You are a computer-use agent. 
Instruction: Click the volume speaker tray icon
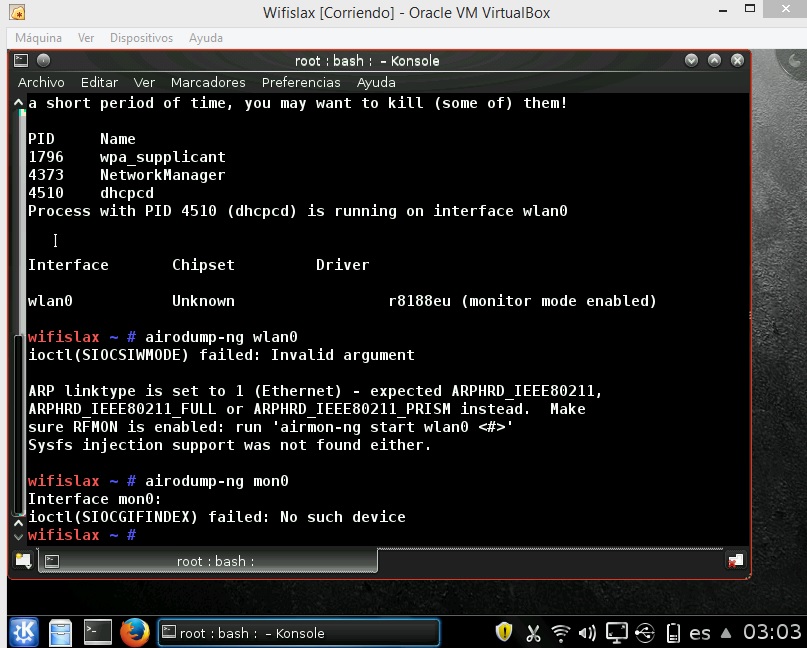click(587, 633)
